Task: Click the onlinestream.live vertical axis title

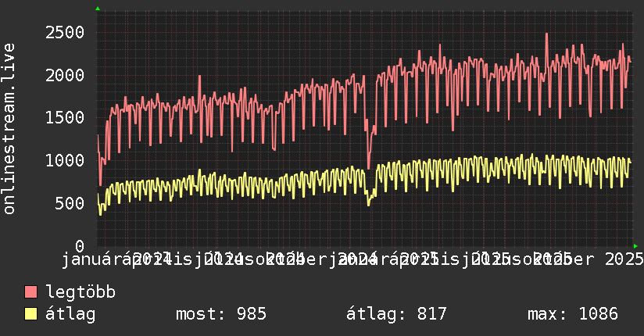Action: [9, 129]
